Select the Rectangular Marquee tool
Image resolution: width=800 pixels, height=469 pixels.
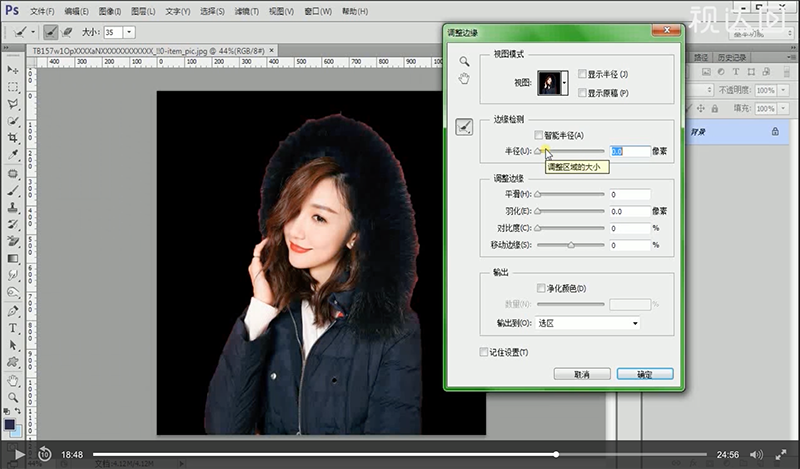(13, 87)
